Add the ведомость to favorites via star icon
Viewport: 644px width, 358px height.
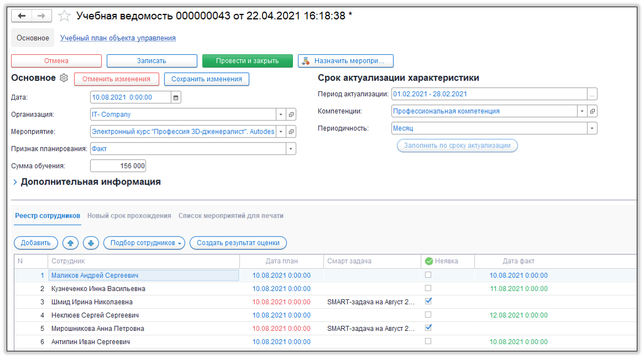(64, 16)
